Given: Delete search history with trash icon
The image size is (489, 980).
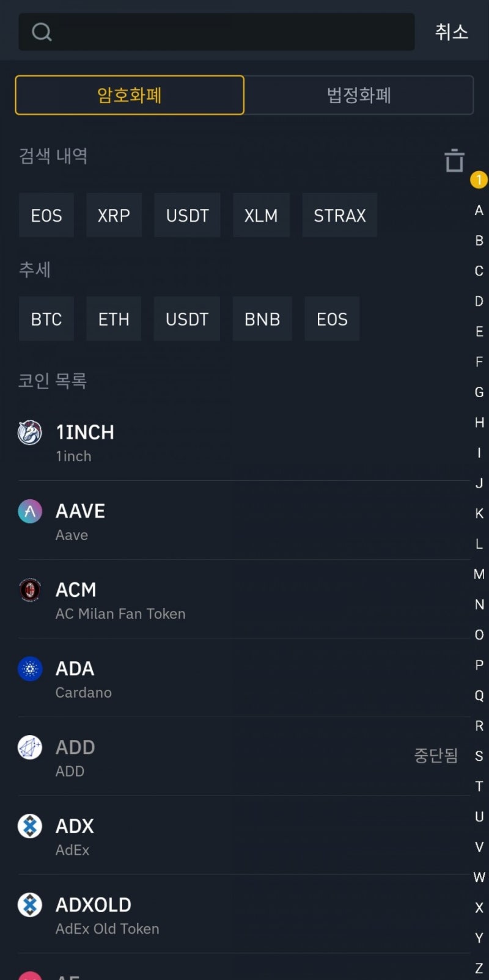Looking at the screenshot, I should tap(454, 161).
